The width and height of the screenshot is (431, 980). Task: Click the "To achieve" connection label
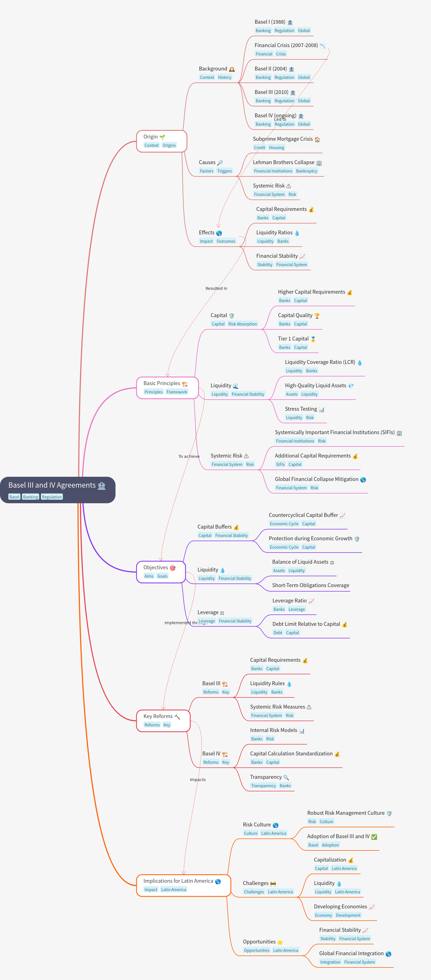coord(189,456)
